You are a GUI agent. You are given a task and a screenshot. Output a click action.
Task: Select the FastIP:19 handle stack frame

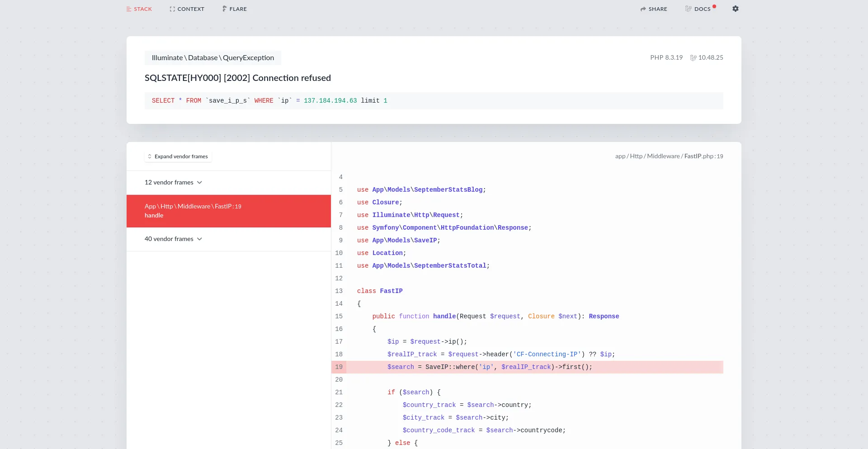(x=228, y=211)
